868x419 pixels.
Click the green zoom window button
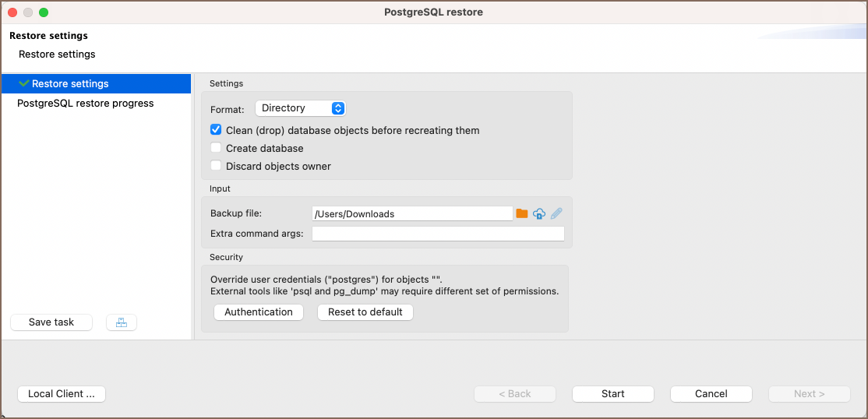pyautogui.click(x=44, y=12)
